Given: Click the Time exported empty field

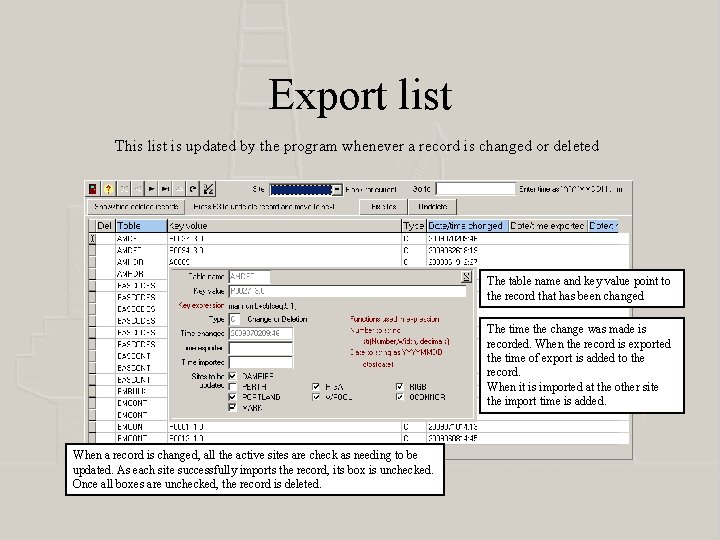Looking at the screenshot, I should (x=260, y=348).
